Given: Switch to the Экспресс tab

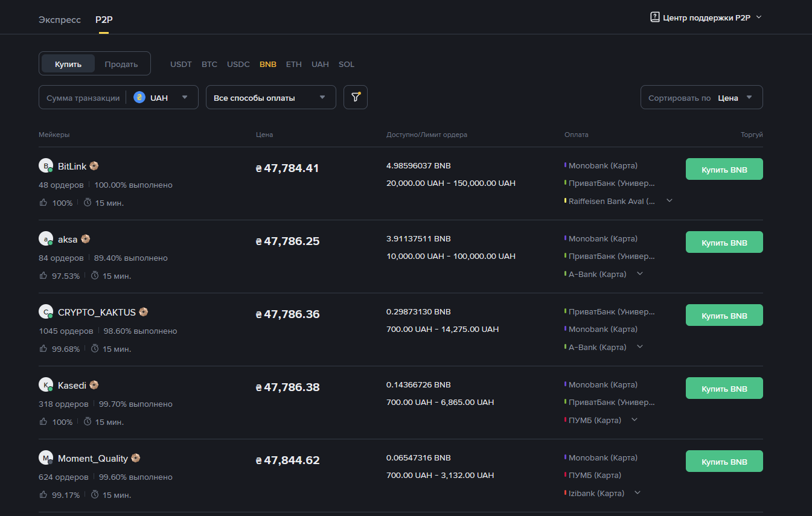Looking at the screenshot, I should click(60, 19).
